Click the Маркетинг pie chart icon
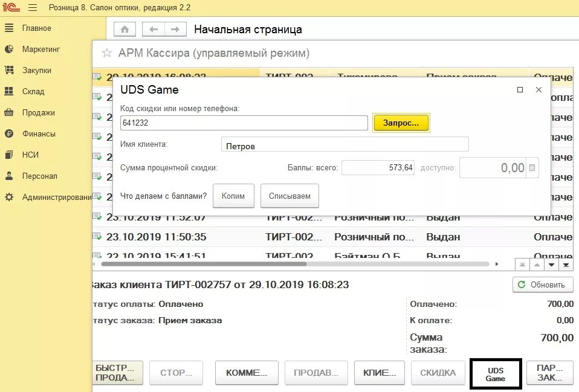Viewport: 579px width, 392px height. 9,49
